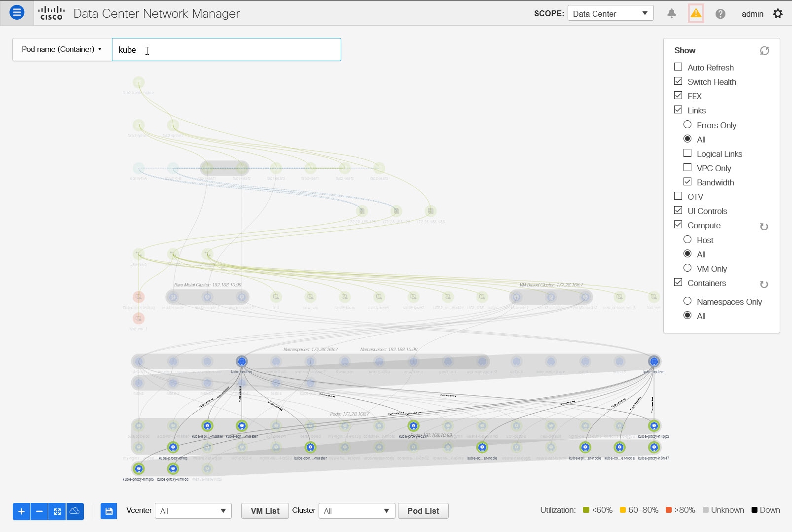Click the admin user label

coord(752,14)
